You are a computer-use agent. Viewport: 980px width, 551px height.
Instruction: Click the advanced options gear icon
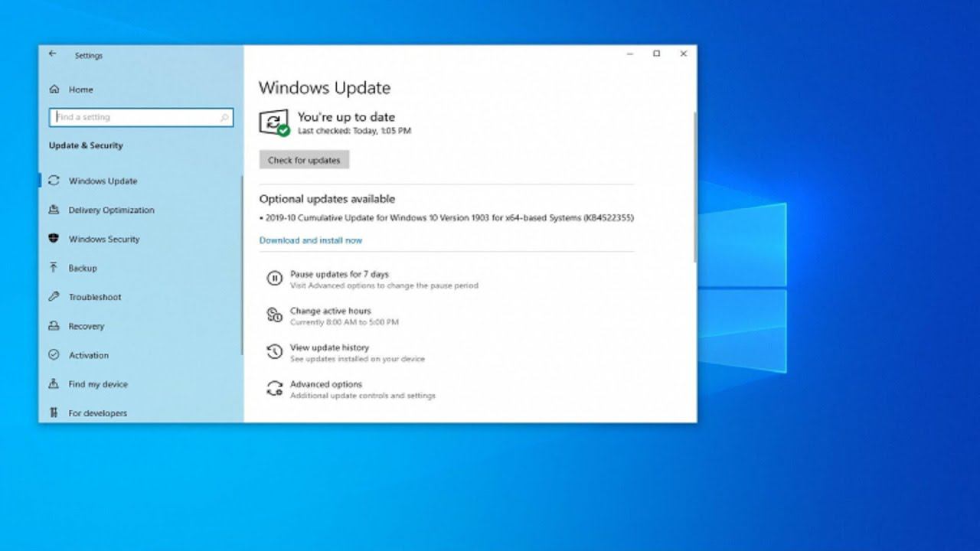click(x=274, y=389)
